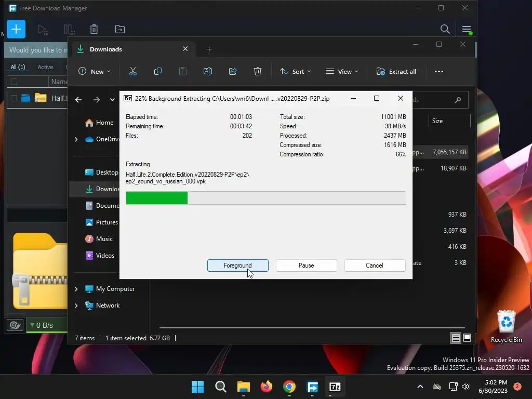
Task: Click the start downloads play icon
Action: coord(43,30)
